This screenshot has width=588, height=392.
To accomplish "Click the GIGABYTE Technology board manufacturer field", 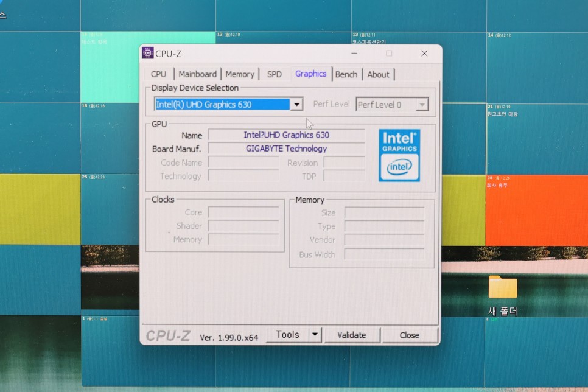I will click(287, 149).
